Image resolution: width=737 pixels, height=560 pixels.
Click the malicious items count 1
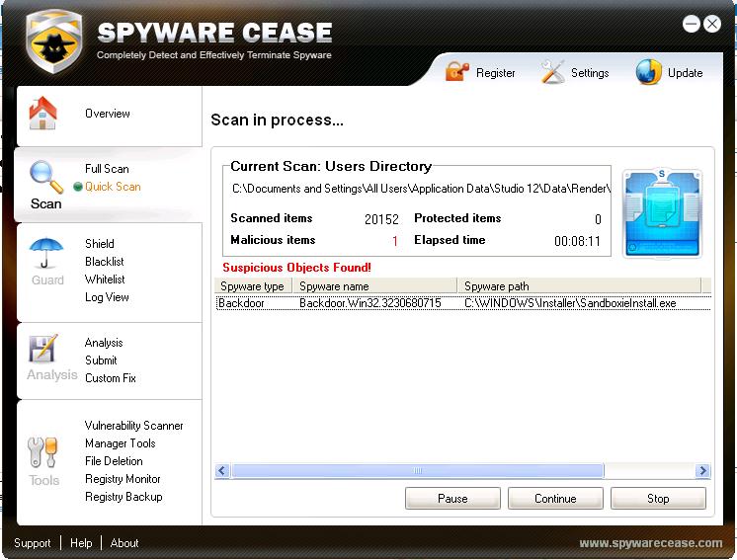(395, 241)
